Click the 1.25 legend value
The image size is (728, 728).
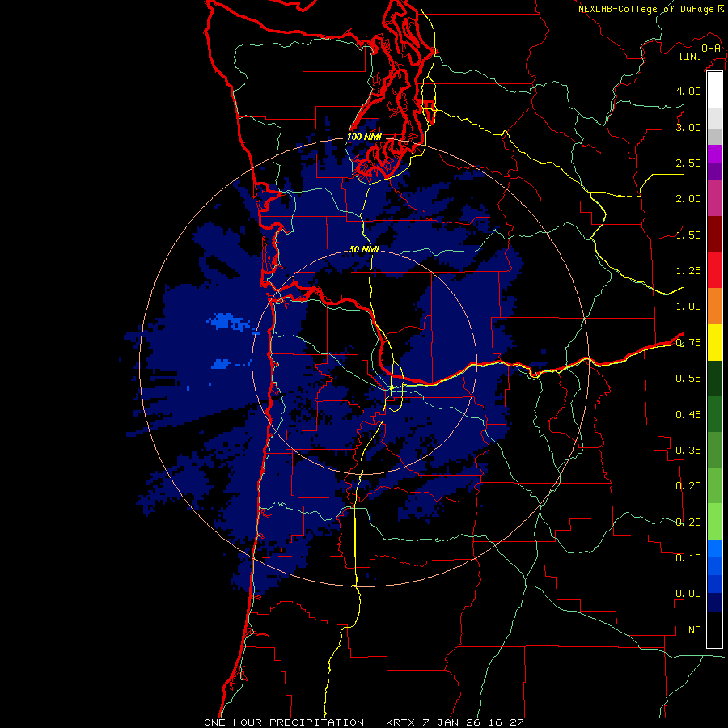point(688,271)
